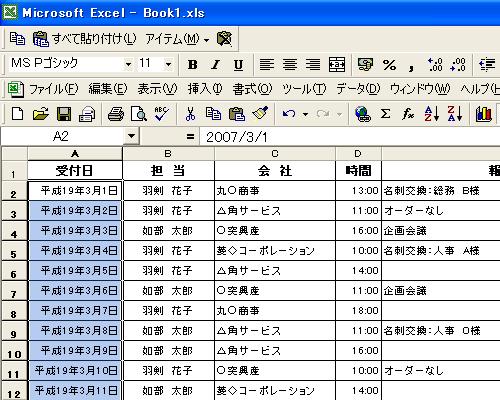Open the ファイル(F) menu

click(x=53, y=89)
